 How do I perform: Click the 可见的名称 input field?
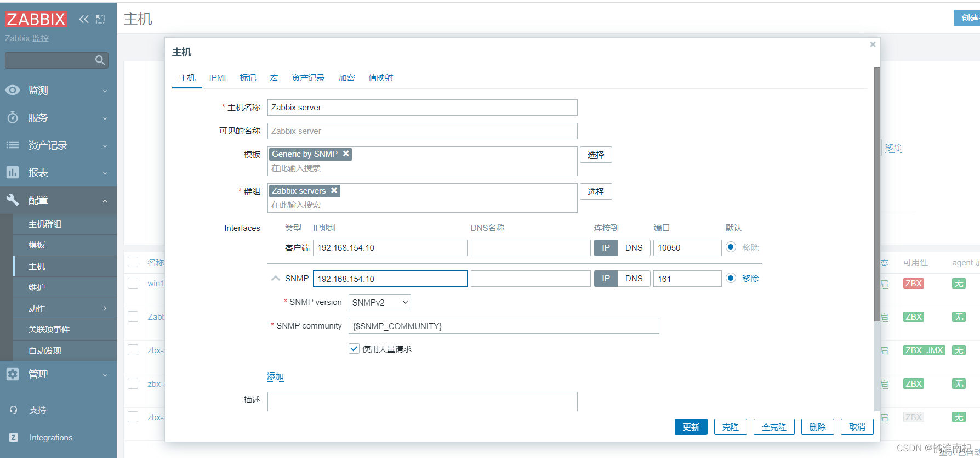(x=422, y=131)
